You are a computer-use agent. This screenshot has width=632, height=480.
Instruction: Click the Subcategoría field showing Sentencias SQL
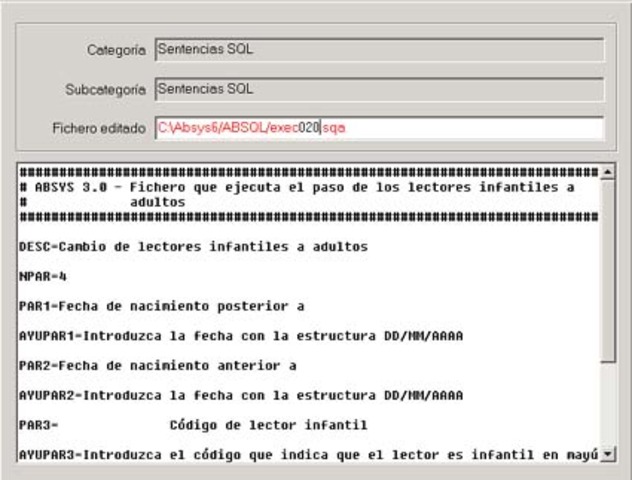pyautogui.click(x=379, y=89)
